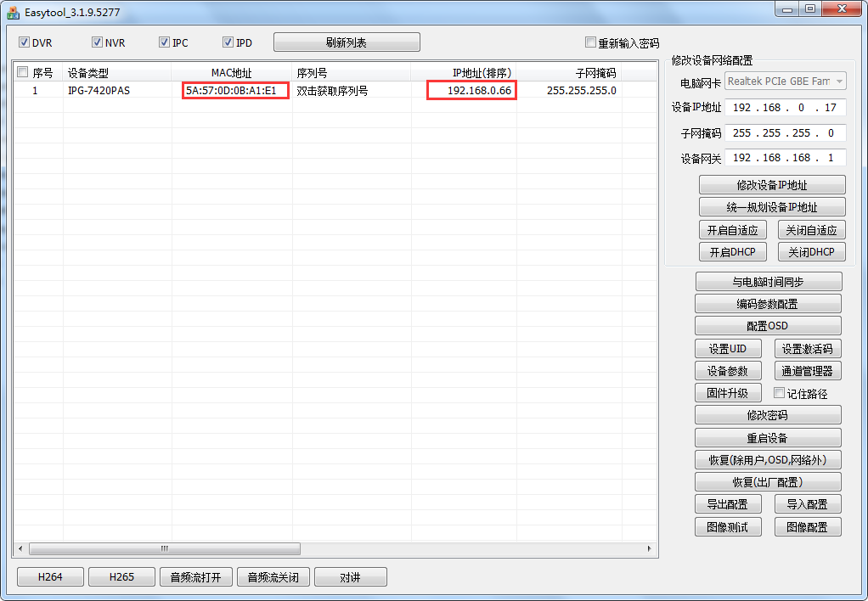
Task: Click the 子网掩码 column header in the table
Action: point(569,72)
